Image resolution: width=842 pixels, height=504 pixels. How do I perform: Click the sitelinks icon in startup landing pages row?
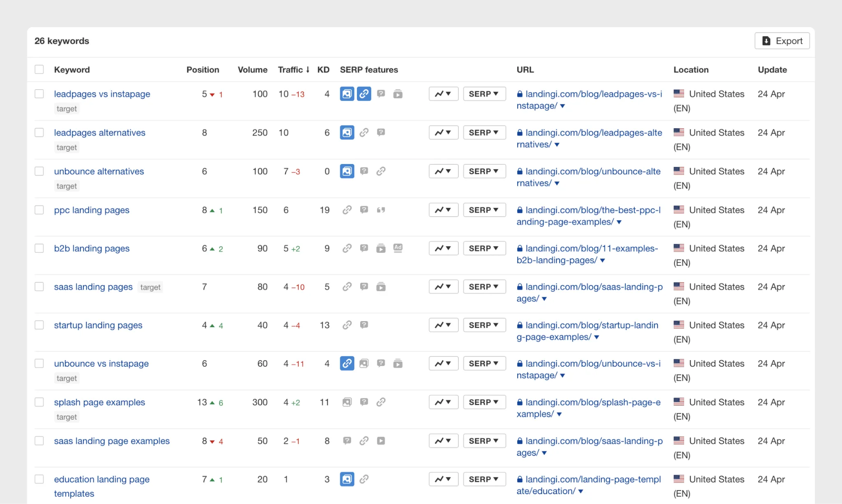[347, 325]
